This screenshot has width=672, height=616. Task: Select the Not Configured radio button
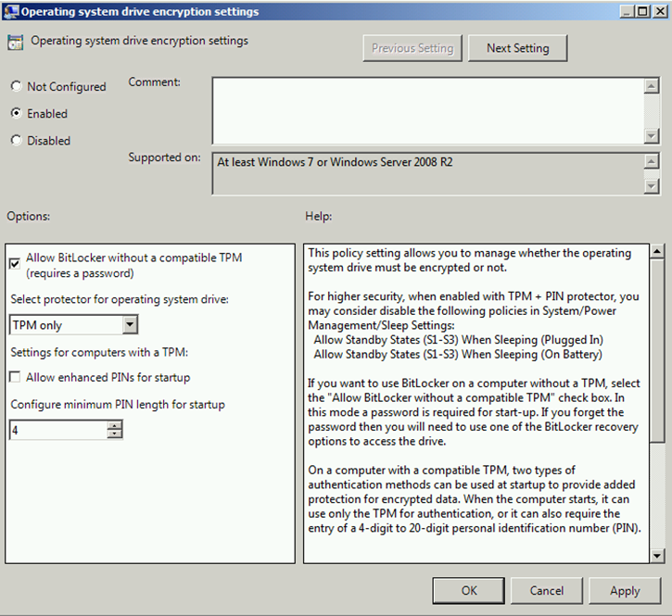(x=17, y=86)
